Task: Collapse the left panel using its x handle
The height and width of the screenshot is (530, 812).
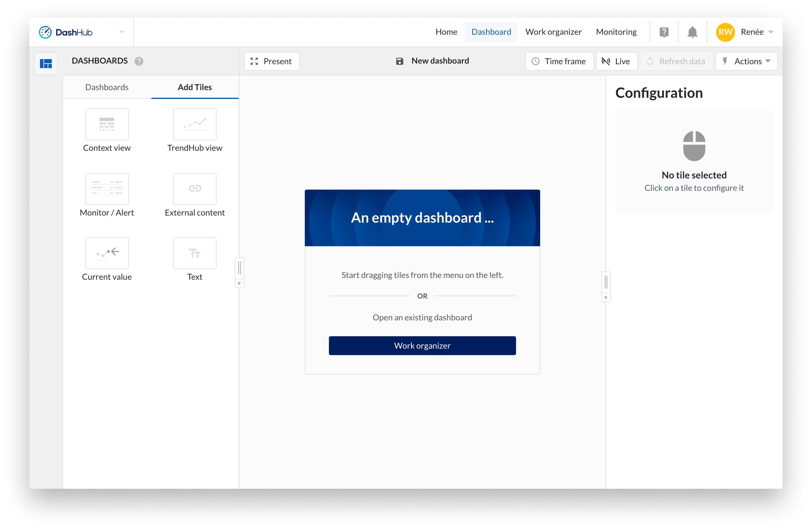Action: (239, 283)
